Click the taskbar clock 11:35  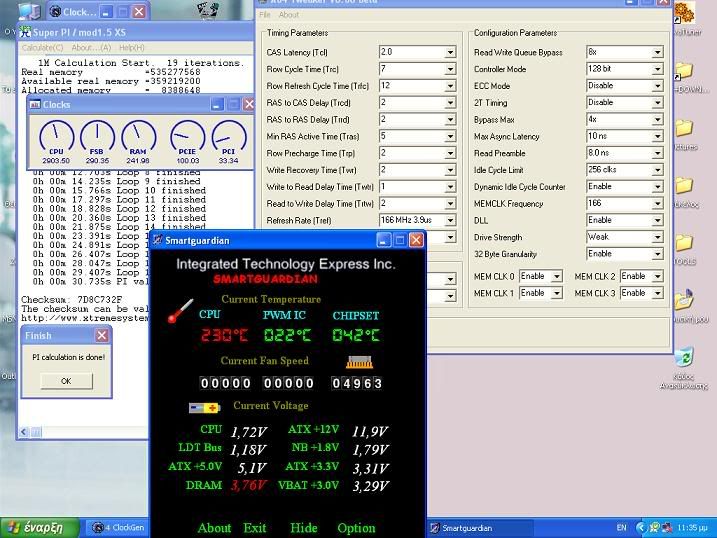pos(692,528)
